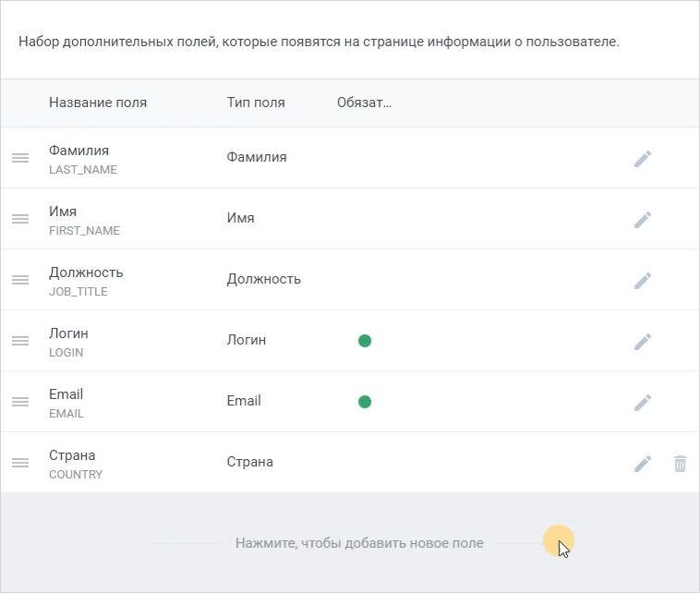Toggle the green required dot for Email
Viewport: 700px width, 593px height.
(365, 402)
